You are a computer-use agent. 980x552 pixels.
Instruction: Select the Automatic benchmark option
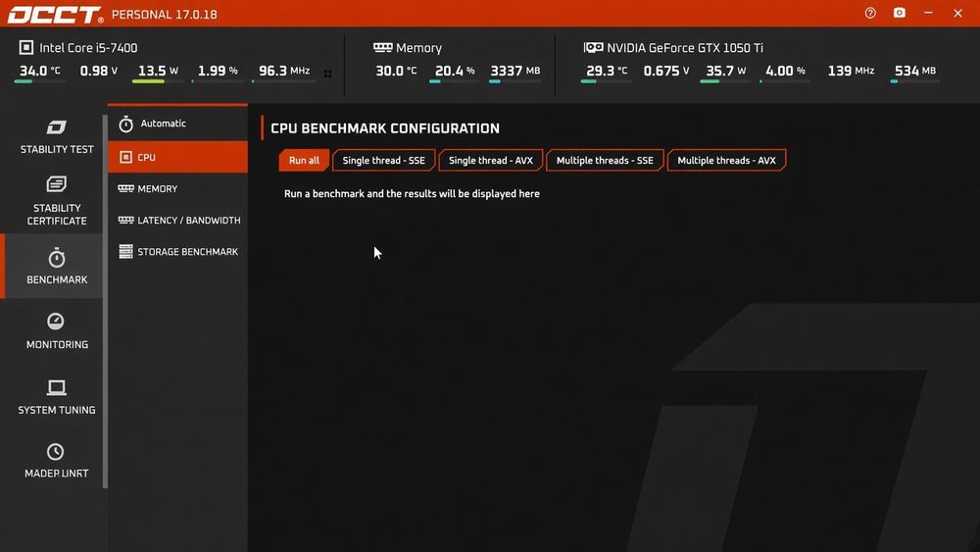[178, 124]
